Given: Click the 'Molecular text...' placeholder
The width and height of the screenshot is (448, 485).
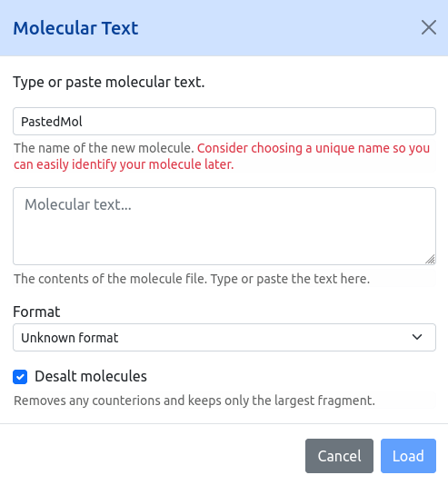Looking at the screenshot, I should coord(78,204).
